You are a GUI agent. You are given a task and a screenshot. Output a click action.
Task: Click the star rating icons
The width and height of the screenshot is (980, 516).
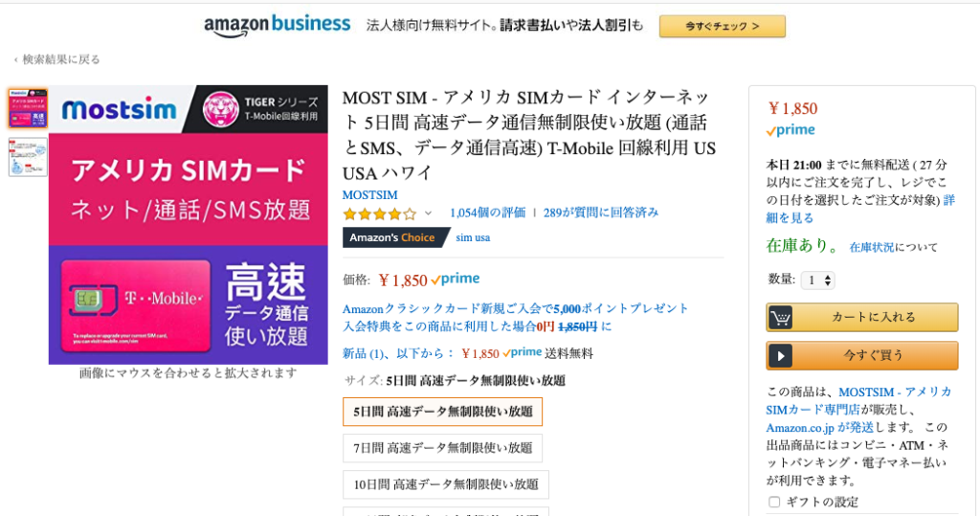click(379, 213)
